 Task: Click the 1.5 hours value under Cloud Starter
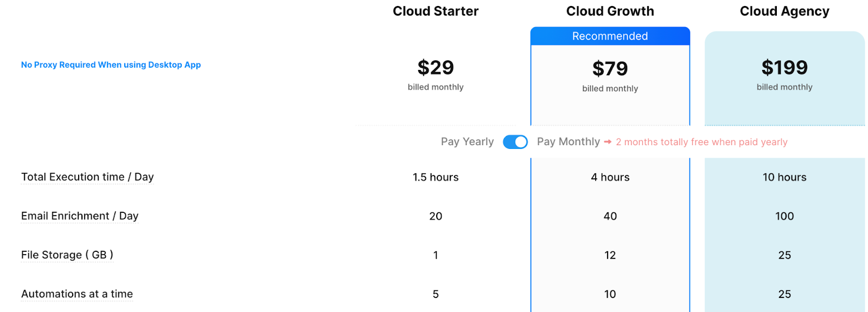(x=435, y=177)
